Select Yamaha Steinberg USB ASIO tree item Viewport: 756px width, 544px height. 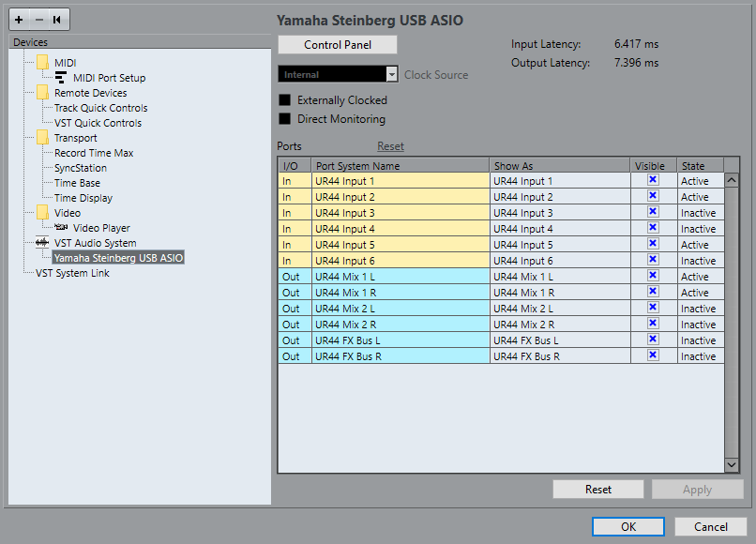(118, 258)
